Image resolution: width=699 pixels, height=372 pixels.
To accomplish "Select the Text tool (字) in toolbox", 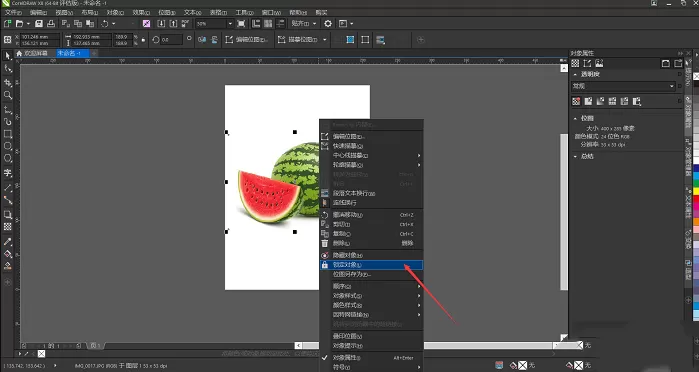I will (8, 173).
